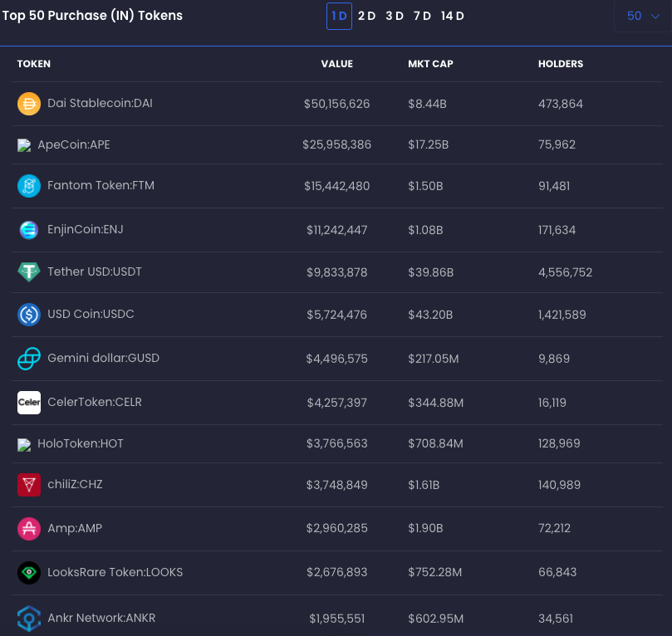This screenshot has width=672, height=636.
Task: Click the Amp pink logo icon
Action: pos(29,529)
